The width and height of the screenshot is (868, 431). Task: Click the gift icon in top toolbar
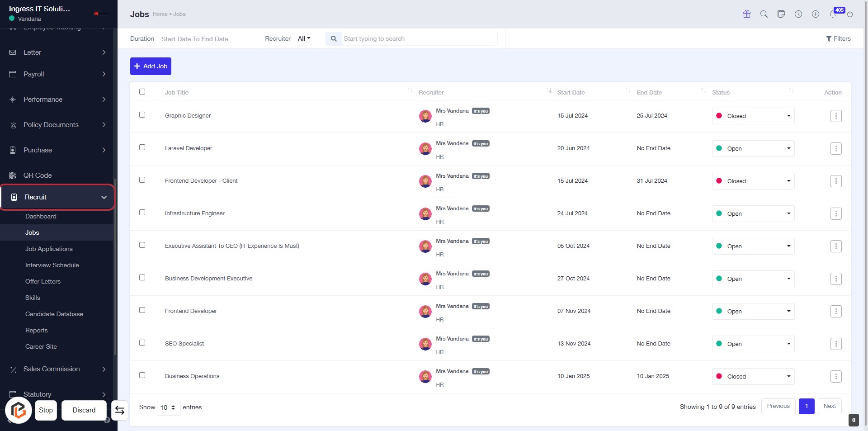747,14
